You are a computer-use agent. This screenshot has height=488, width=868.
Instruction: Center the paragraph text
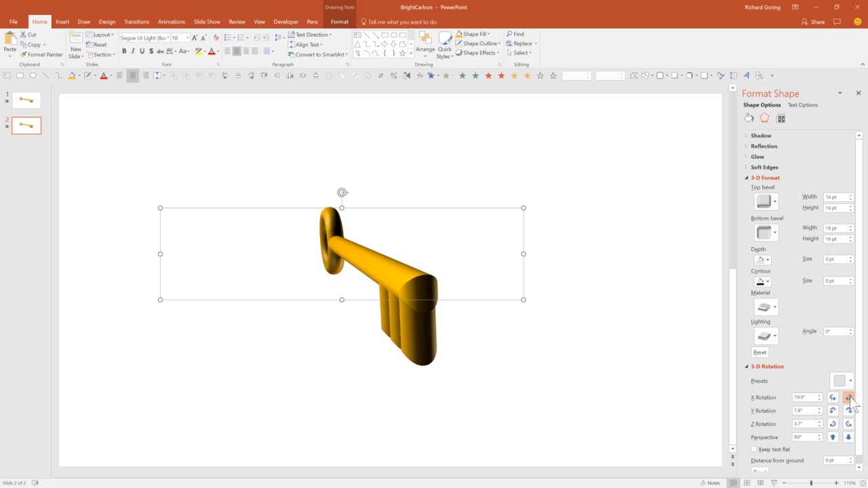click(237, 52)
